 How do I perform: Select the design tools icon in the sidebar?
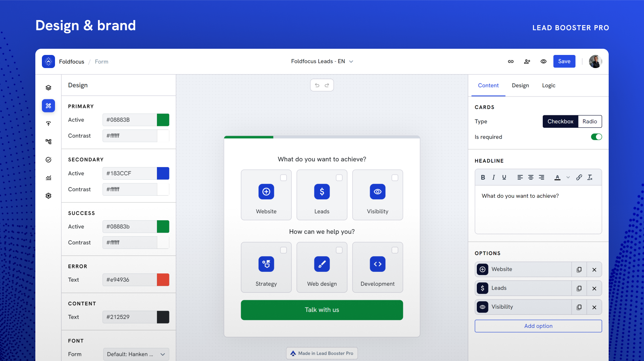coord(48,106)
